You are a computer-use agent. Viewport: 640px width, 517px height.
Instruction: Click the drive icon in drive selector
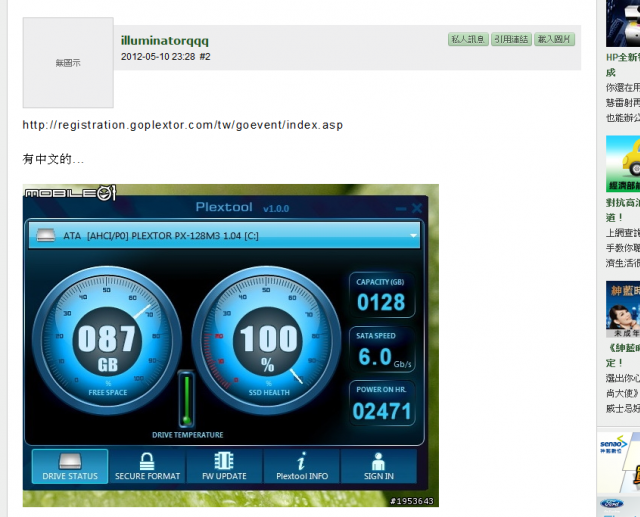click(46, 235)
